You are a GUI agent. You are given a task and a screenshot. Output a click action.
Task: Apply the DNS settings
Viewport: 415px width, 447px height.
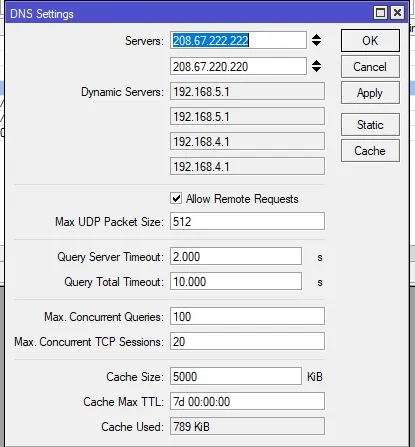click(370, 93)
